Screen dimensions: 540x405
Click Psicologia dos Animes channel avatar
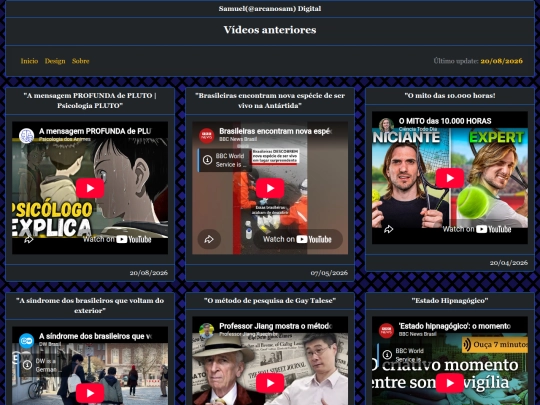pyautogui.click(x=27, y=135)
